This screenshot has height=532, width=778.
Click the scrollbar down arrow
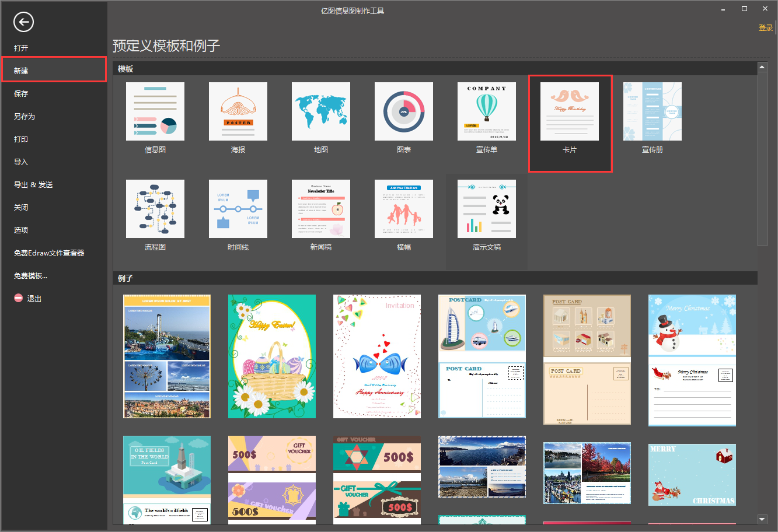pyautogui.click(x=762, y=519)
